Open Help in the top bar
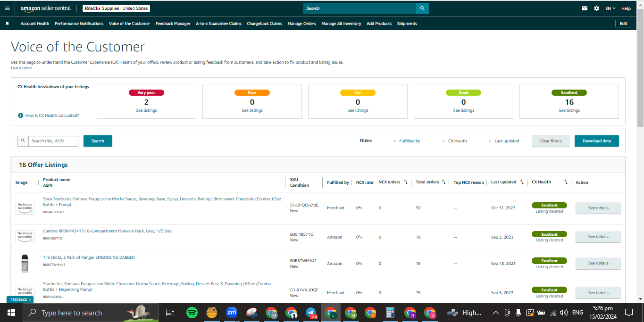This screenshot has width=644, height=322. [626, 8]
